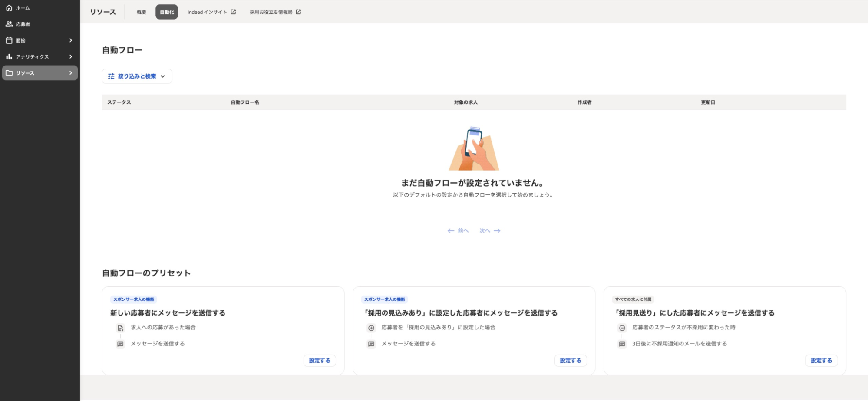
Task: Open 応募者 in the sidebar
Action: point(40,24)
